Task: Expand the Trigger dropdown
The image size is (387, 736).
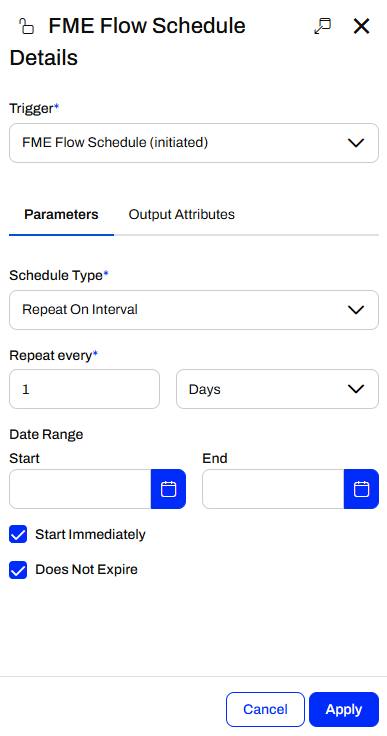Action: pyautogui.click(x=194, y=143)
